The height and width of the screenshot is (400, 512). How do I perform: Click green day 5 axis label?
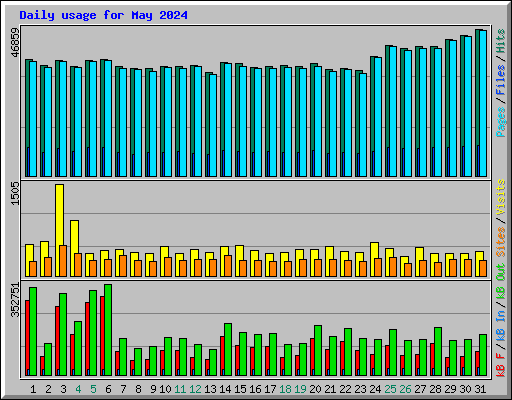(93, 389)
